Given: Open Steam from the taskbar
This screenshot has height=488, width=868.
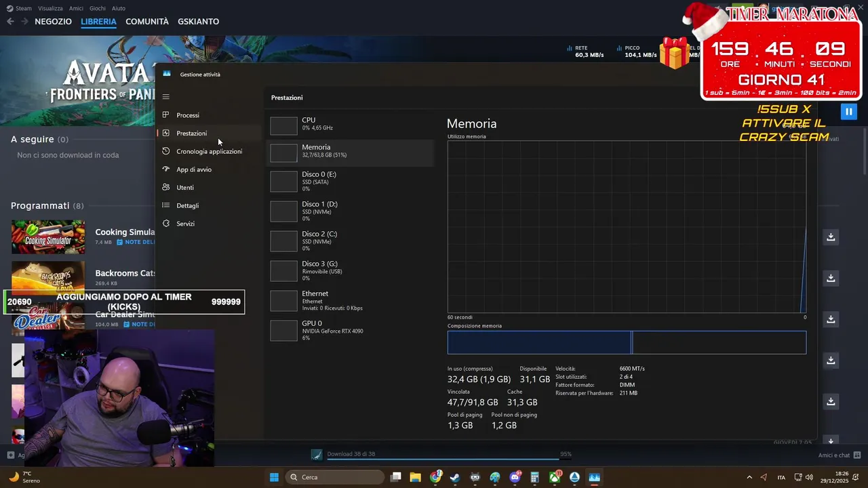Looking at the screenshot, I should [455, 477].
